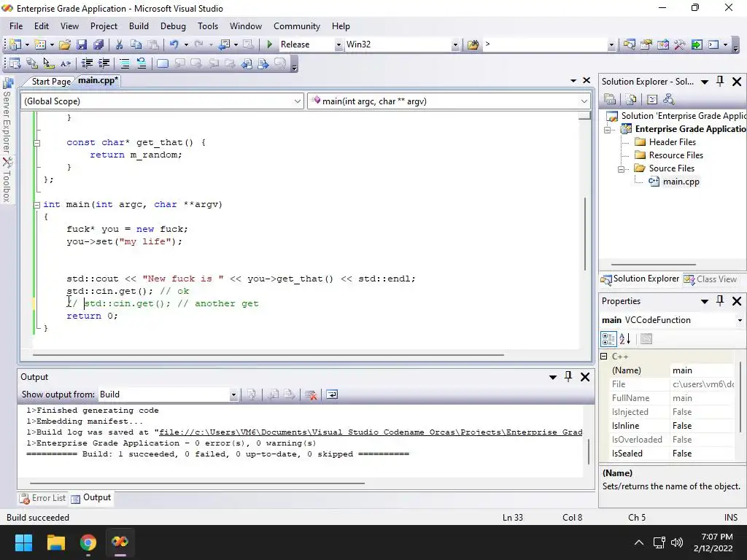Toggle auto-hide pin on Solution Explorer

click(720, 82)
